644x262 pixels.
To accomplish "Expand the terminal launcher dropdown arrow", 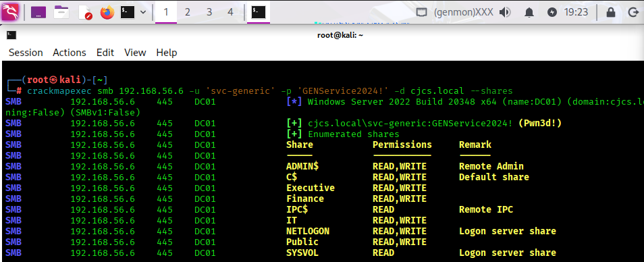I will (x=143, y=12).
